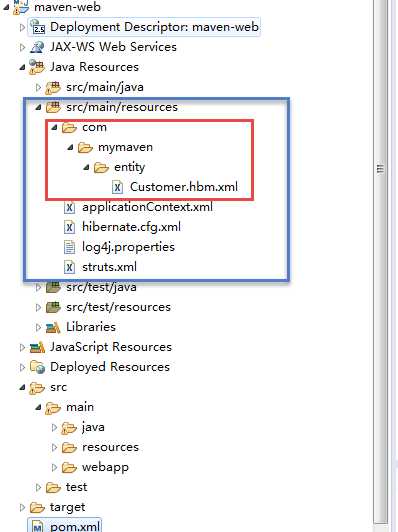Click the pom.xml Maven file icon

coord(37,526)
